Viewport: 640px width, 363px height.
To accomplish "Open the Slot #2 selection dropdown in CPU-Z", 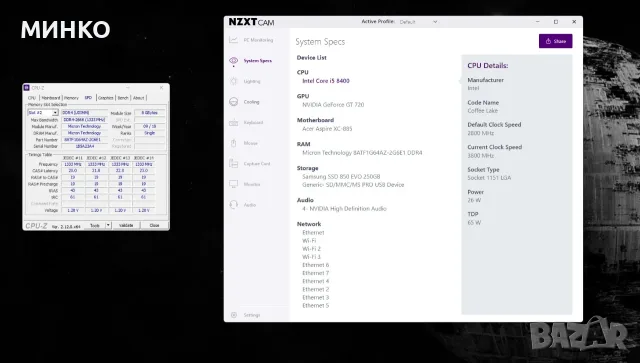I will (x=43, y=112).
